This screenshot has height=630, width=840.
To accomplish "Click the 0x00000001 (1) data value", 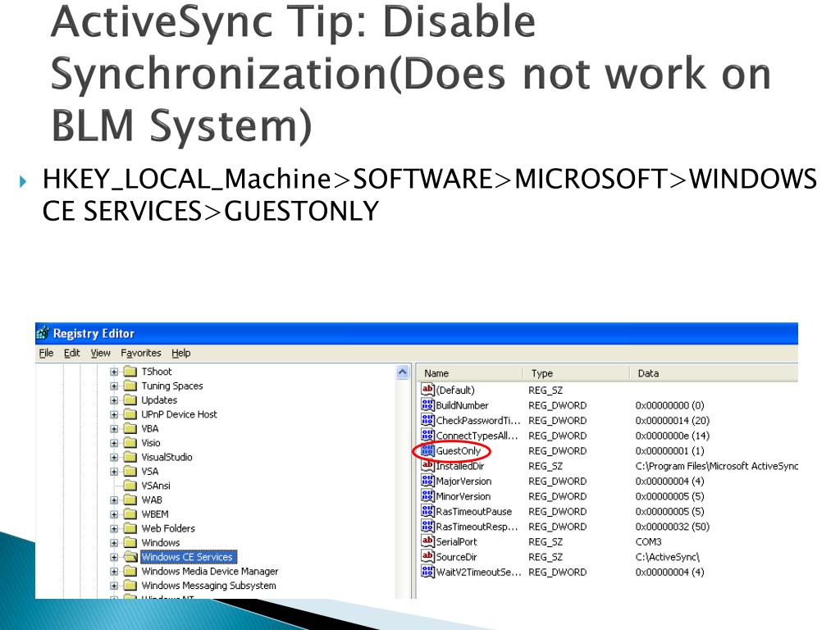I will click(669, 451).
